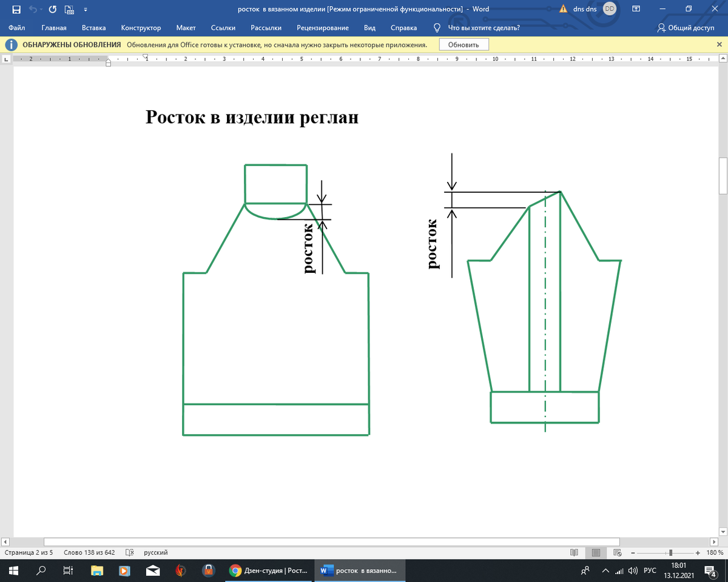The height and width of the screenshot is (582, 728).
Task: Switch to Print Layout view icon
Action: point(596,553)
